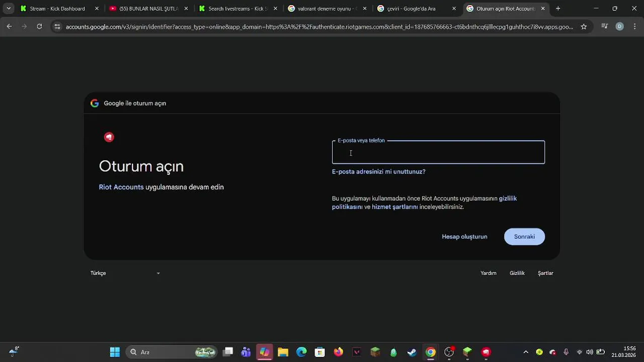Viewport: 644px width, 362px height.
Task: Open the Türkçe language dropdown
Action: (125, 273)
